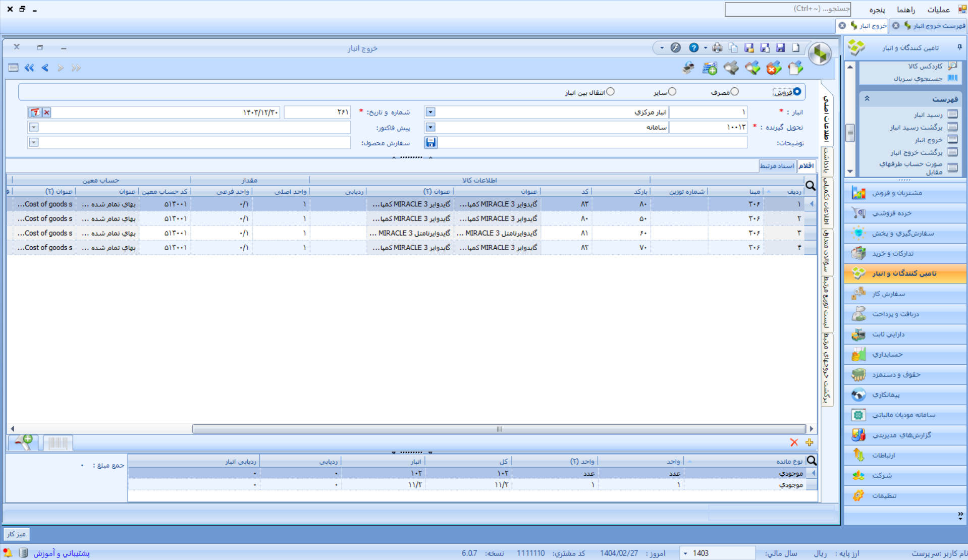Open the پنجره menu
The width and height of the screenshot is (968, 560).
coord(877,10)
